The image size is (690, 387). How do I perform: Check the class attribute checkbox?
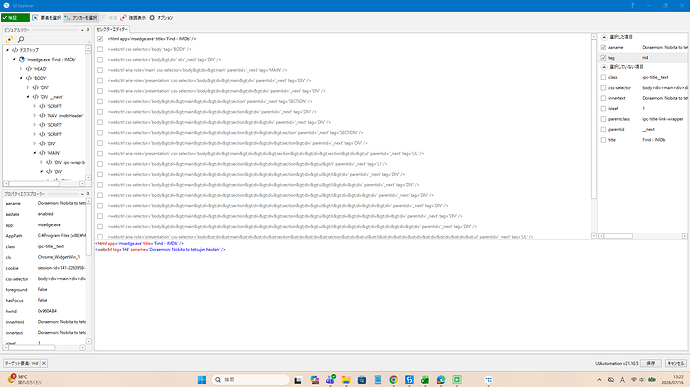(603, 77)
